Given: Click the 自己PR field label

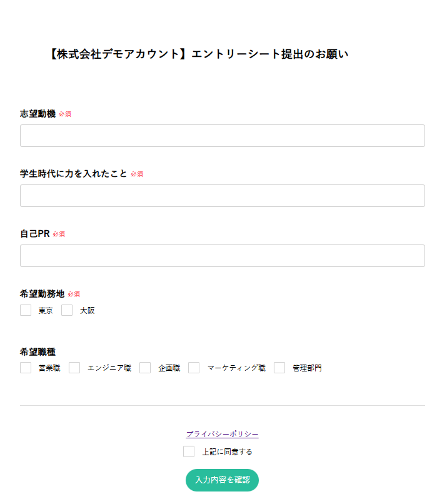Looking at the screenshot, I should coord(34,234).
